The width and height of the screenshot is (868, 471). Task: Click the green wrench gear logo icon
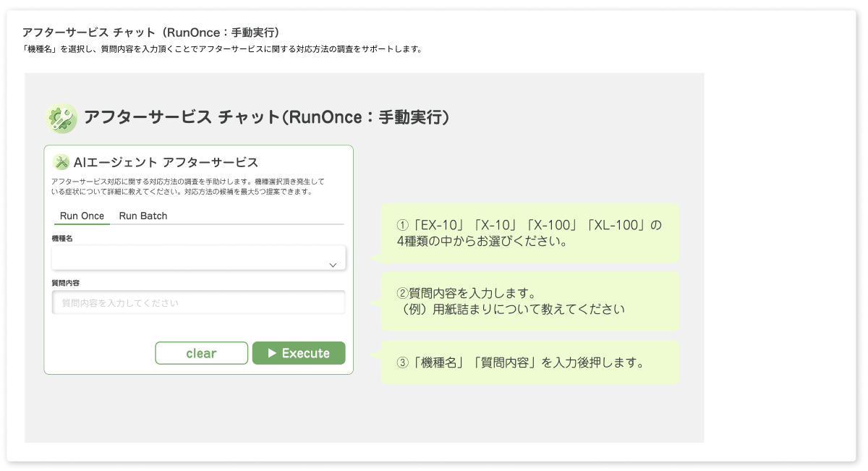[61, 118]
